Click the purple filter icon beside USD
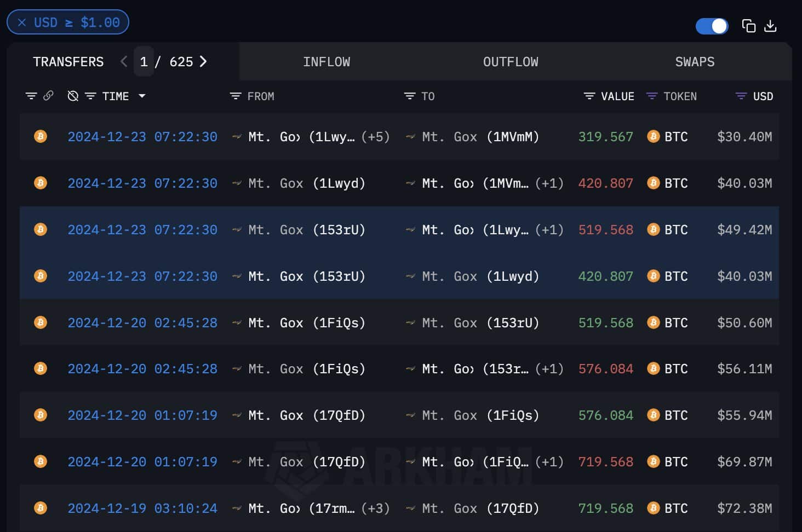The width and height of the screenshot is (802, 532). pos(741,96)
